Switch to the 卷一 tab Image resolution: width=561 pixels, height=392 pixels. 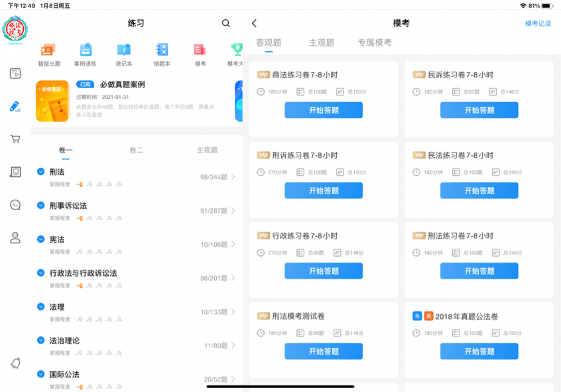click(x=66, y=150)
